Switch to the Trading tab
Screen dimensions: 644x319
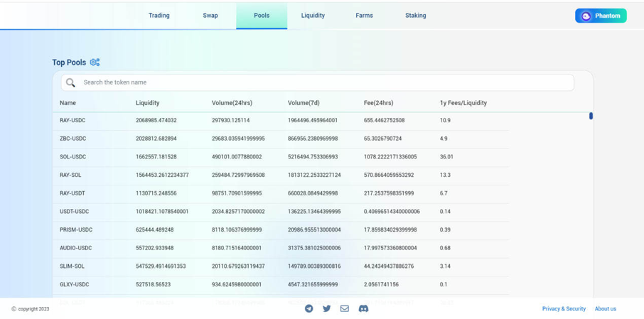click(x=159, y=16)
